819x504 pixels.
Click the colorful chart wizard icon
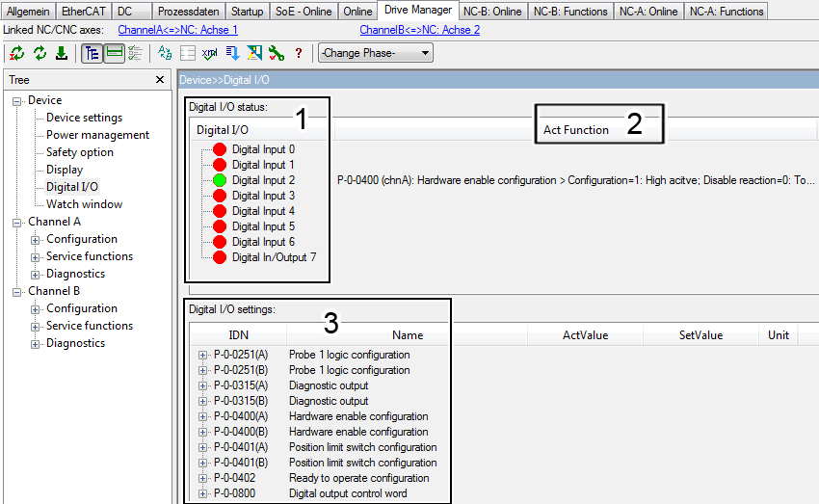[x=254, y=53]
